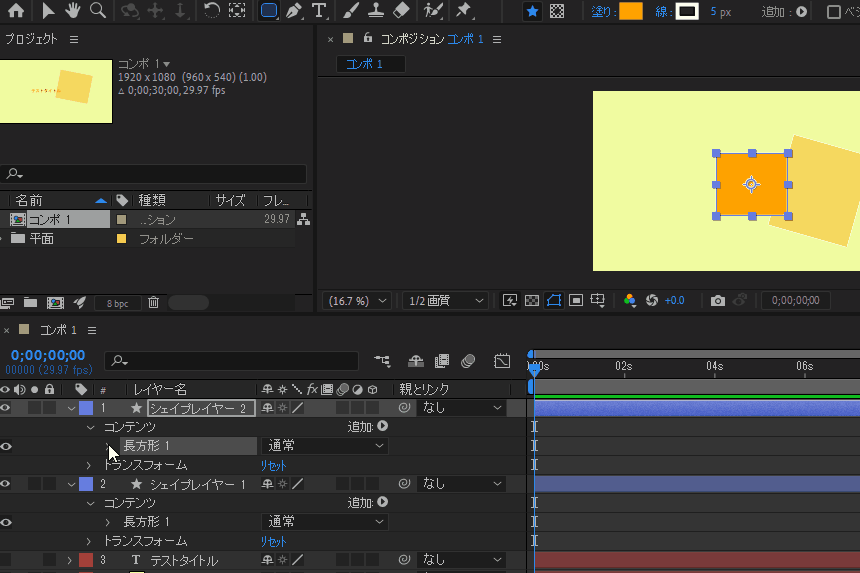Sort project by 名前 column
This screenshot has height=573, width=860.
[x=29, y=200]
